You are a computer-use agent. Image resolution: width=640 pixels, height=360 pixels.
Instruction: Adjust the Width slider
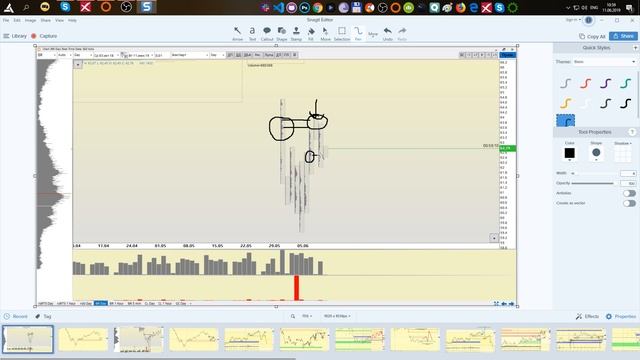594,173
